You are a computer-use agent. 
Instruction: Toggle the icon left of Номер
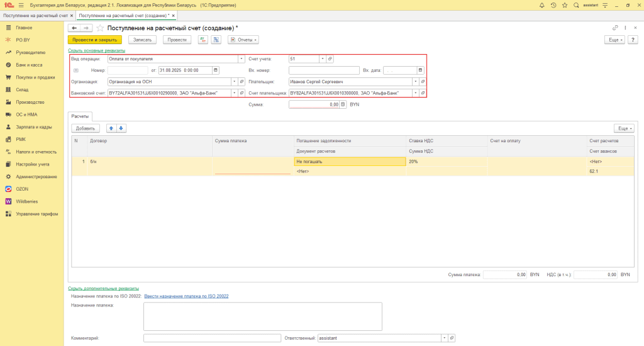pos(76,70)
